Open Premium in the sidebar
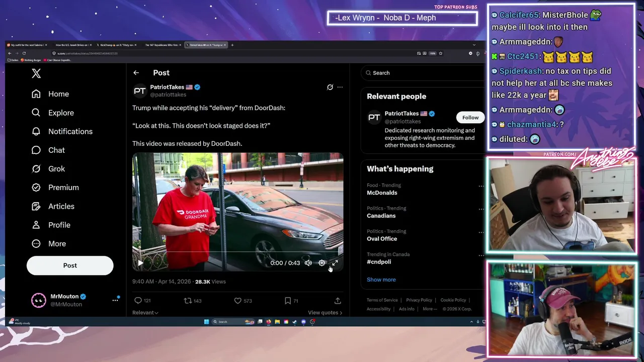The image size is (644, 362). [55, 187]
